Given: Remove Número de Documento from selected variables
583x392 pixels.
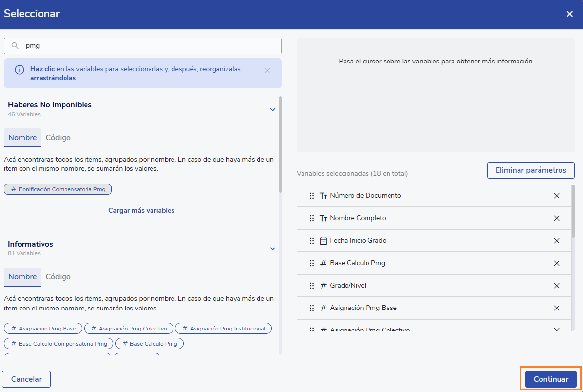Looking at the screenshot, I should [x=556, y=196].
